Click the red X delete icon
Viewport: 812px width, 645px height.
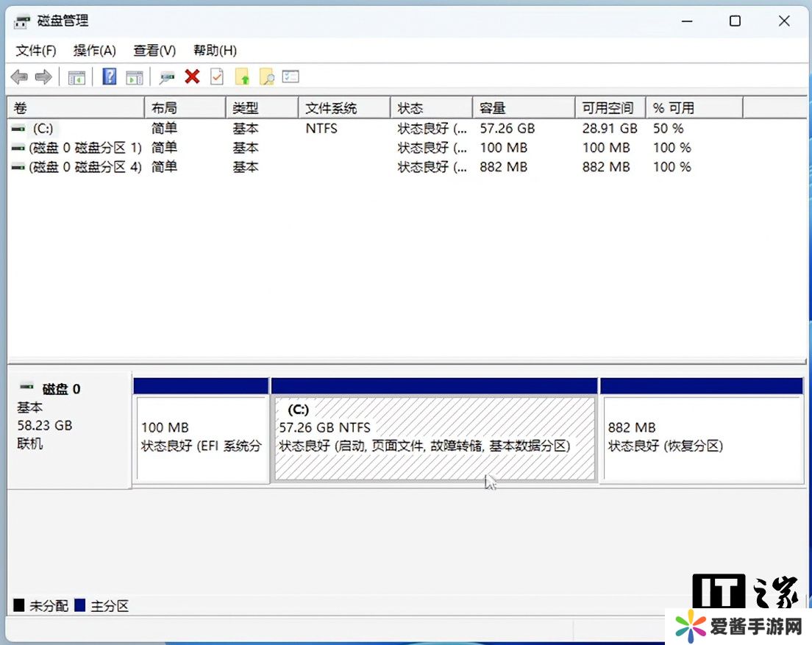click(193, 76)
